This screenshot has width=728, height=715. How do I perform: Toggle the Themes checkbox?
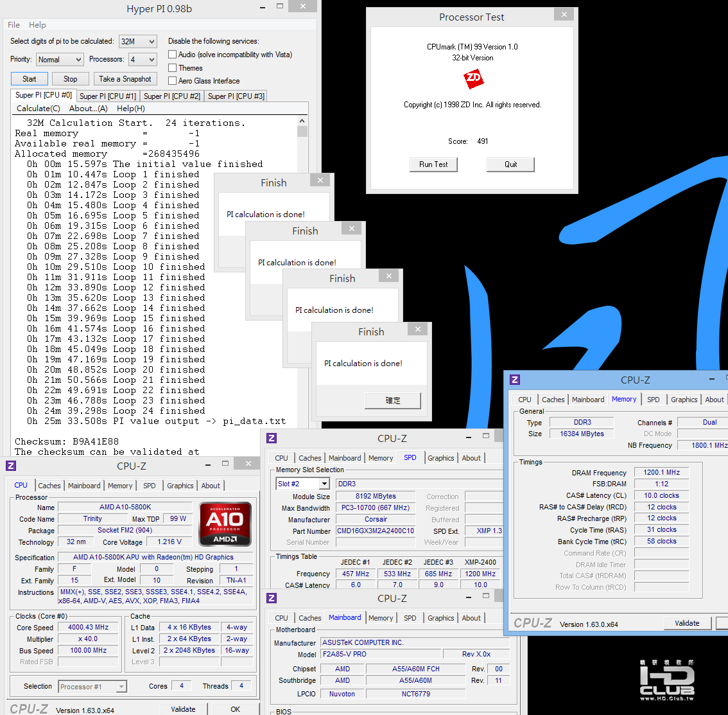coord(172,68)
